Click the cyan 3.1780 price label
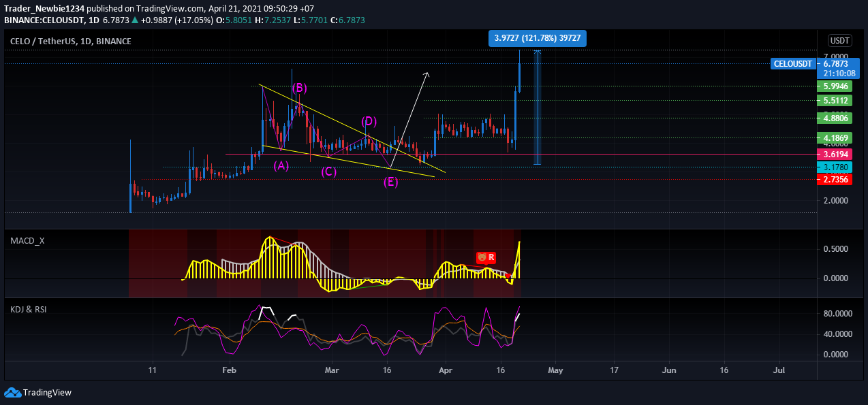 coord(835,167)
